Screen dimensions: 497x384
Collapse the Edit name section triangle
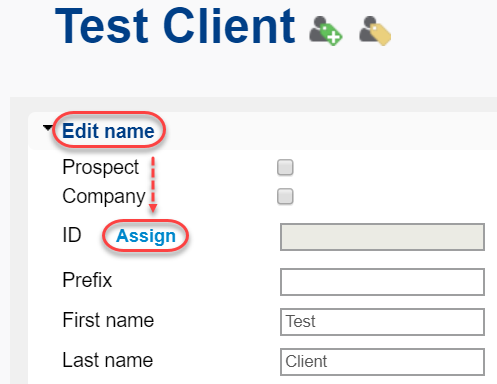pos(48,128)
